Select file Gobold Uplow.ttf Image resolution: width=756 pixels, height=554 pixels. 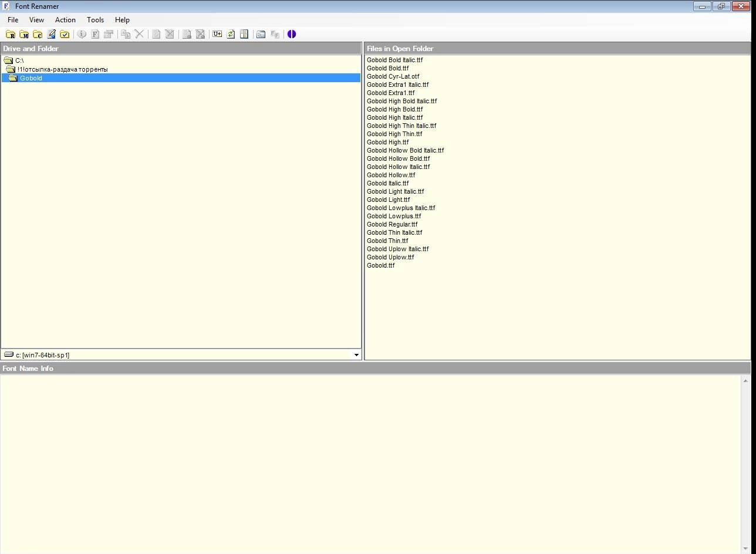point(390,257)
